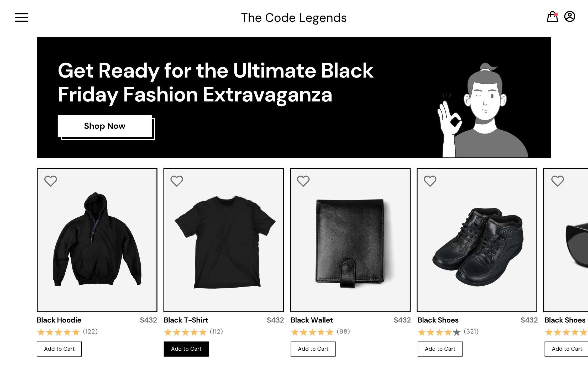This screenshot has width=588, height=368.
Task: Click the fifth grey star on Black Shoes
Action: (x=457, y=332)
